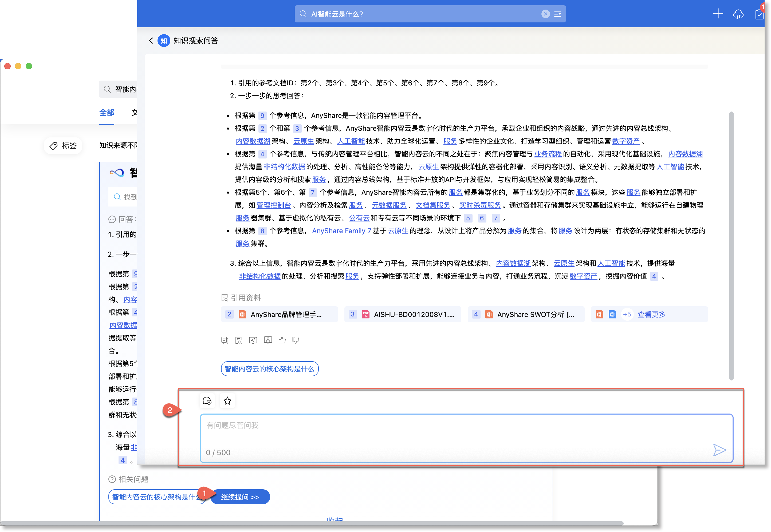
Task: Click the blue 知 knowledge avatar icon
Action: coord(164,41)
